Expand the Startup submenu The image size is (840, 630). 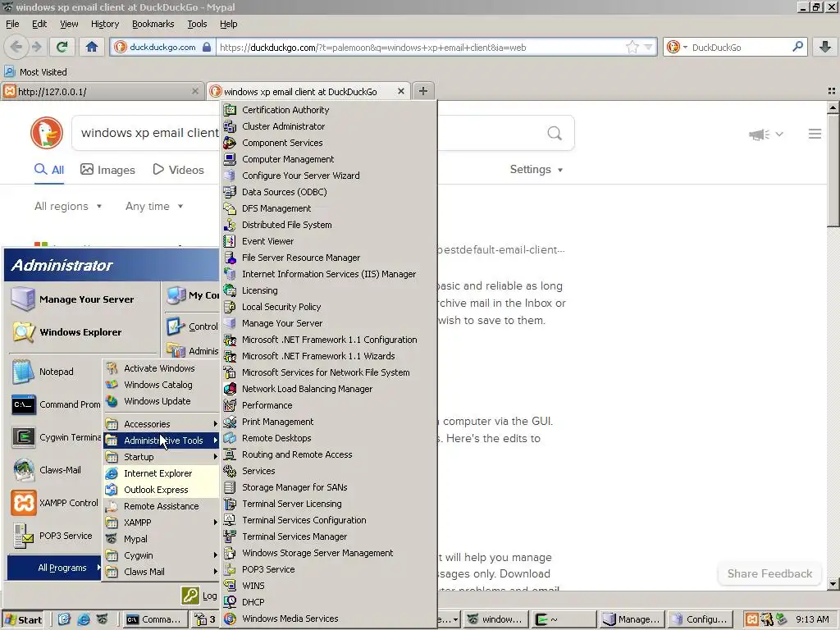click(162, 457)
